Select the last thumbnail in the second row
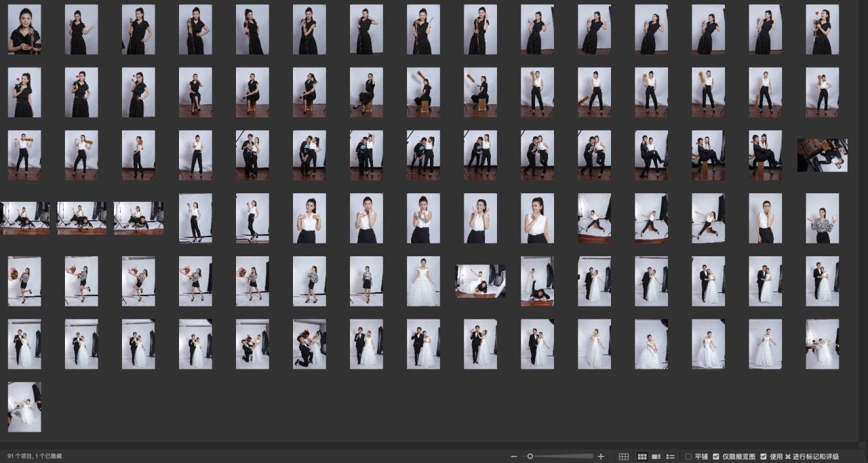The width and height of the screenshot is (868, 463). click(x=822, y=92)
